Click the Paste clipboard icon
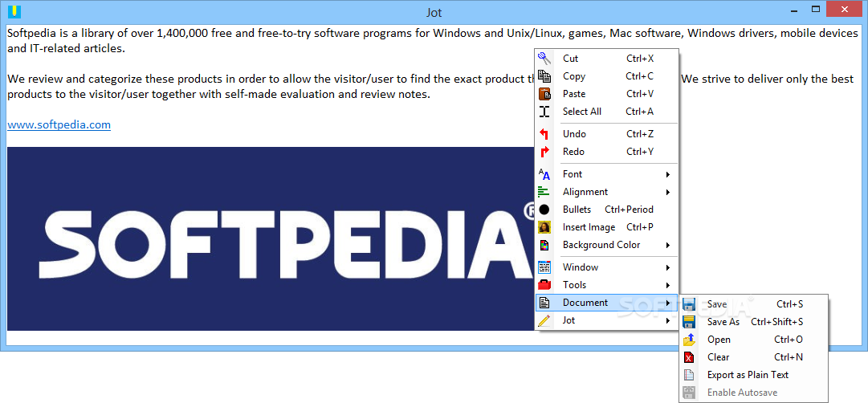 pyautogui.click(x=544, y=94)
